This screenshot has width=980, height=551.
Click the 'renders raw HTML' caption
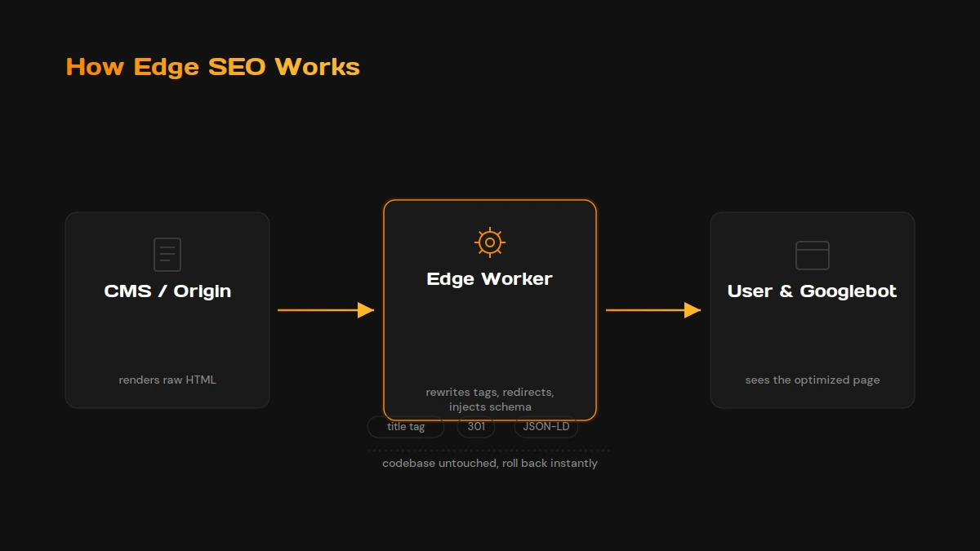pos(167,380)
